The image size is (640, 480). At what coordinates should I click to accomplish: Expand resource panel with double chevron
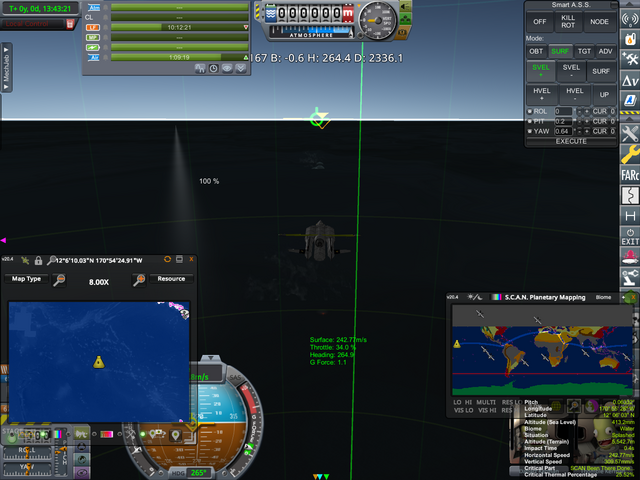click(241, 69)
